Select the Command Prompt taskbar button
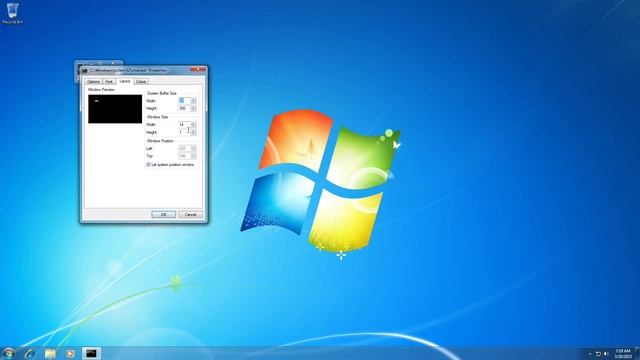640x360 pixels. click(91, 353)
